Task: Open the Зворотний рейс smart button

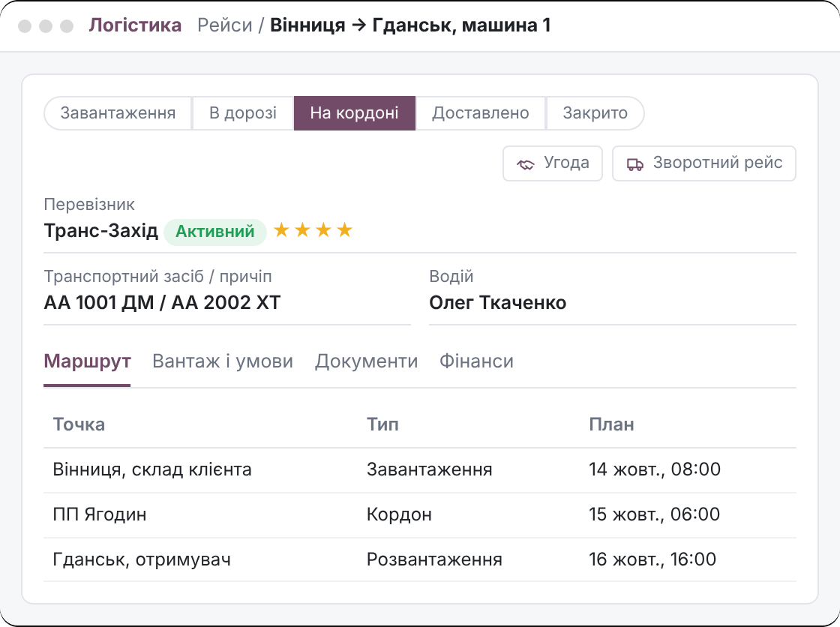Action: (704, 163)
